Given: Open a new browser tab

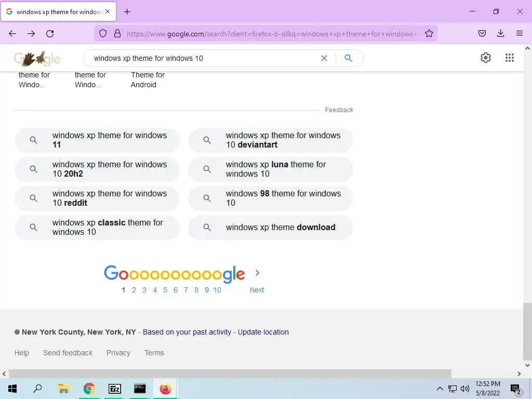Looking at the screenshot, I should pyautogui.click(x=127, y=12).
